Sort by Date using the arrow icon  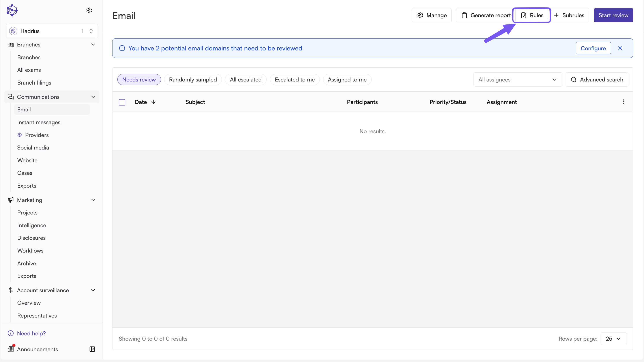[x=154, y=102]
